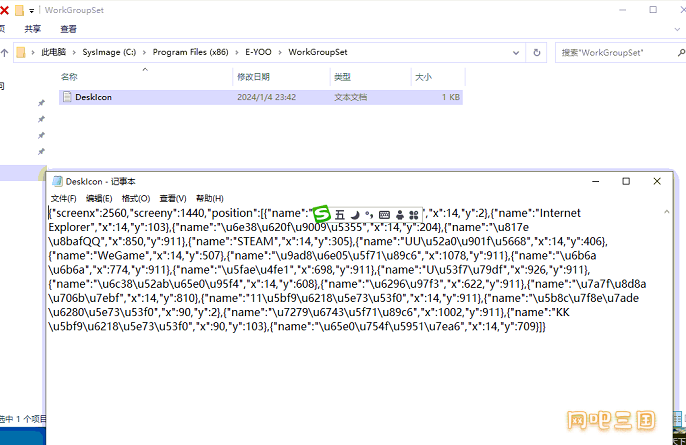686x445 pixels.
Task: Click the Sogou S logo on IME bar
Action: tap(322, 214)
